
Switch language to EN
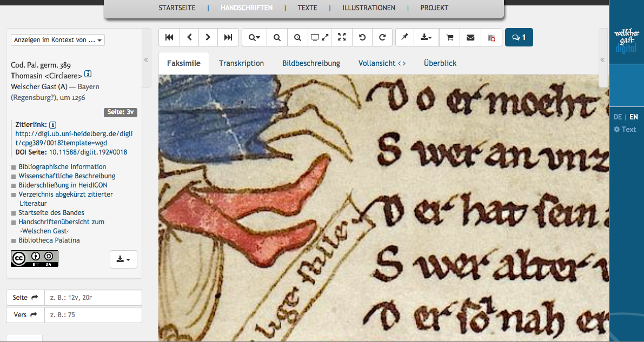click(634, 117)
